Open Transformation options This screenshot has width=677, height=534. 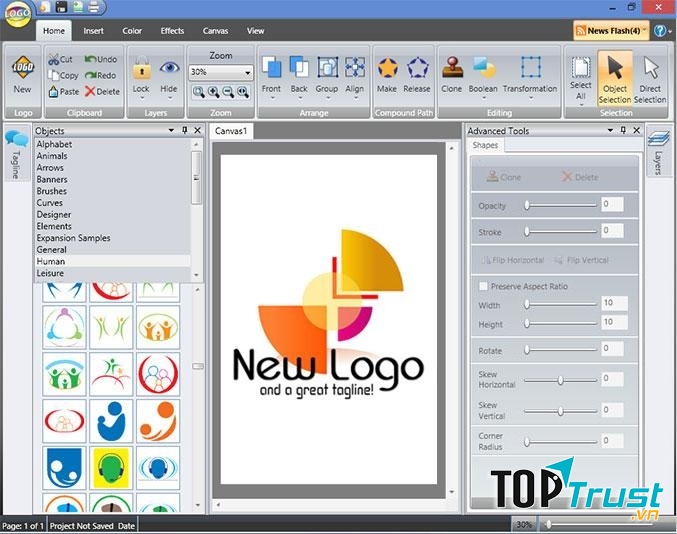click(x=530, y=76)
